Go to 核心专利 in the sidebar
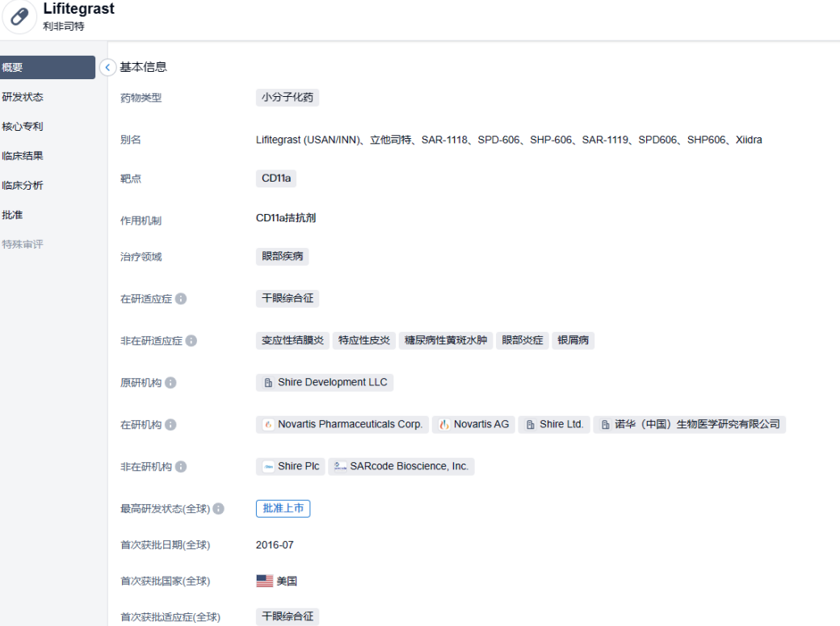Viewport: 840px width, 626px height. pyautogui.click(x=23, y=127)
